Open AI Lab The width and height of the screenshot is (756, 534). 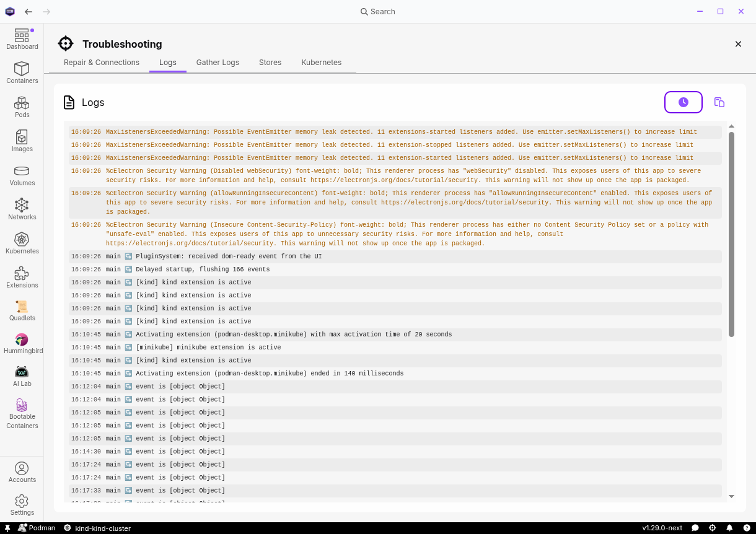pyautogui.click(x=22, y=377)
